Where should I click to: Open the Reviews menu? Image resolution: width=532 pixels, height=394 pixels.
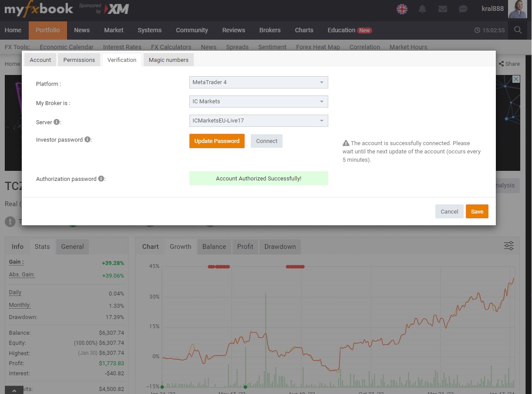point(234,30)
